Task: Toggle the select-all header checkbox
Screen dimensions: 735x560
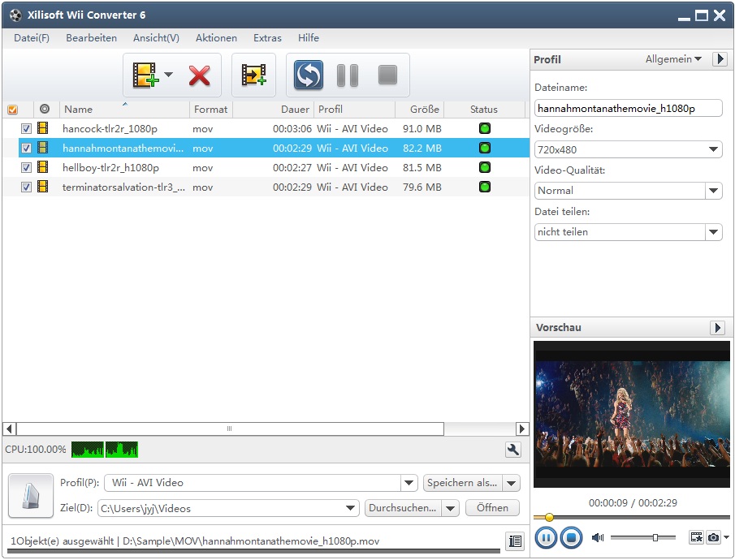Action: pos(13,110)
